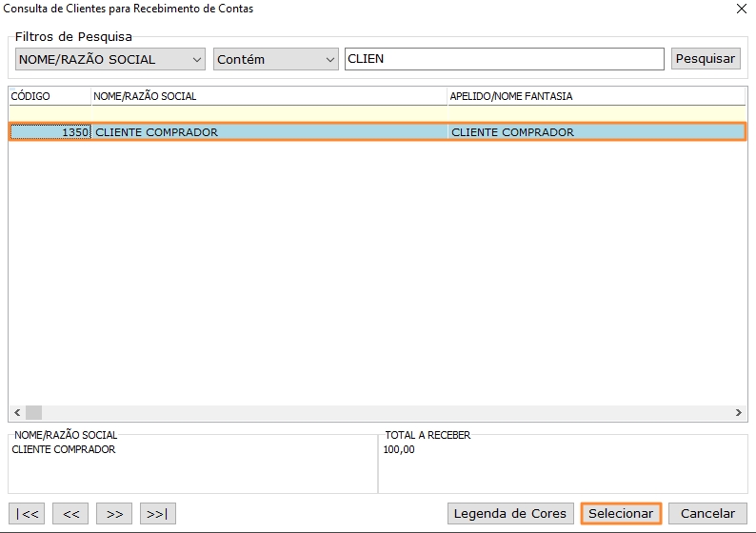Select the code 1350 cell in the grid
756x533 pixels.
(50, 132)
